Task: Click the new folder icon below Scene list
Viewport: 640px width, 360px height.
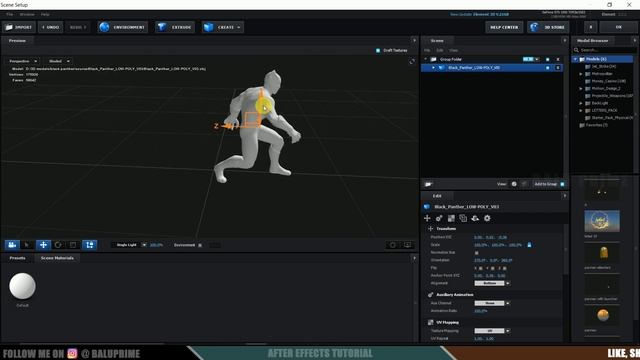Action: click(428, 184)
